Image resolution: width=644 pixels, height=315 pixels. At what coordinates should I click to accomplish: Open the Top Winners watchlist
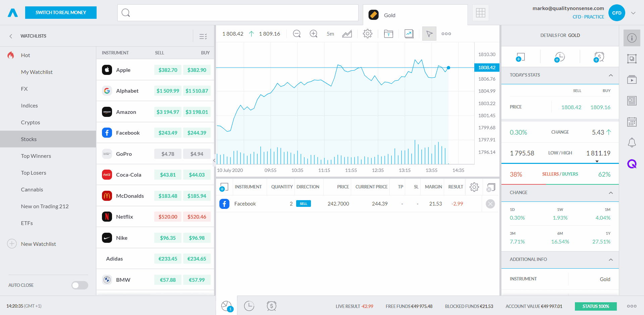(x=36, y=156)
